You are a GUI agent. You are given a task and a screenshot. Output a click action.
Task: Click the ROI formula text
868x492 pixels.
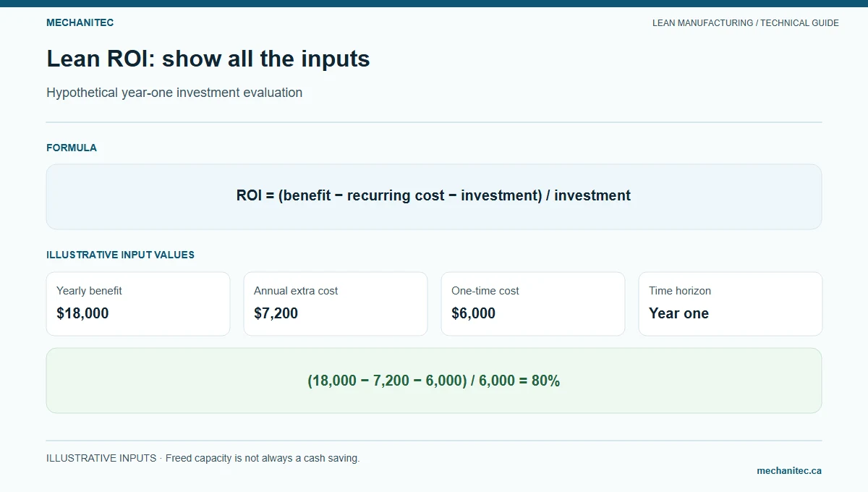[x=433, y=195]
